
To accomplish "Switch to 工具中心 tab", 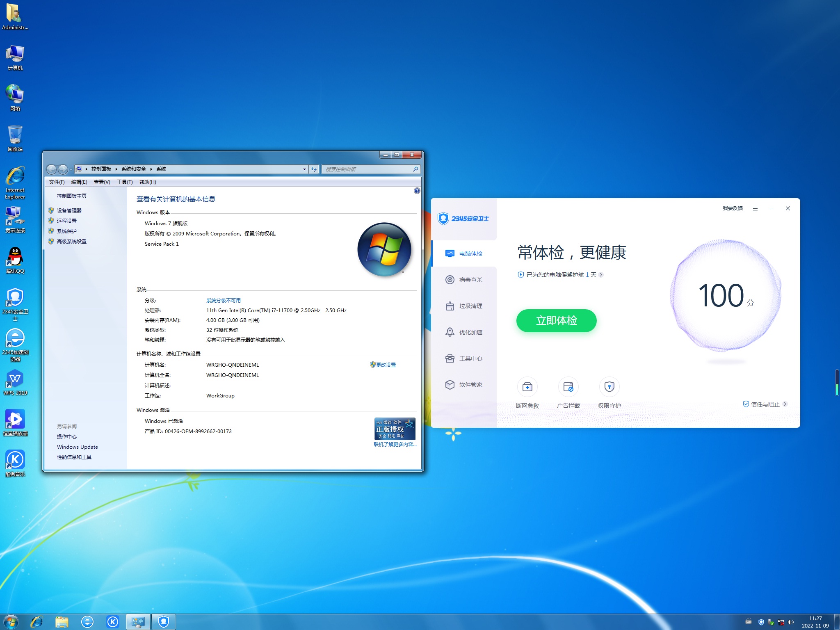I will 464,358.
